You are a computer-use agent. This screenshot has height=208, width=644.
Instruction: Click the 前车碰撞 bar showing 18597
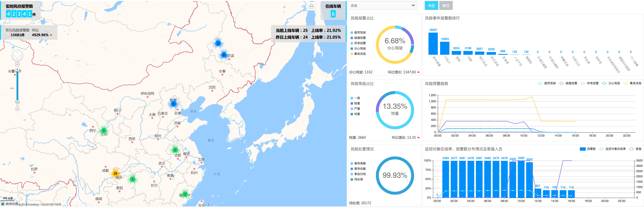click(433, 44)
